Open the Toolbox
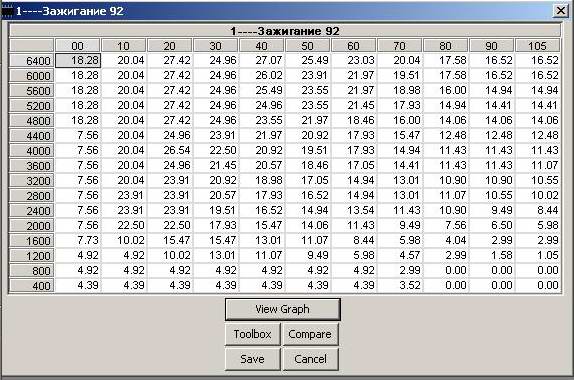The width and height of the screenshot is (574, 380). click(x=253, y=334)
